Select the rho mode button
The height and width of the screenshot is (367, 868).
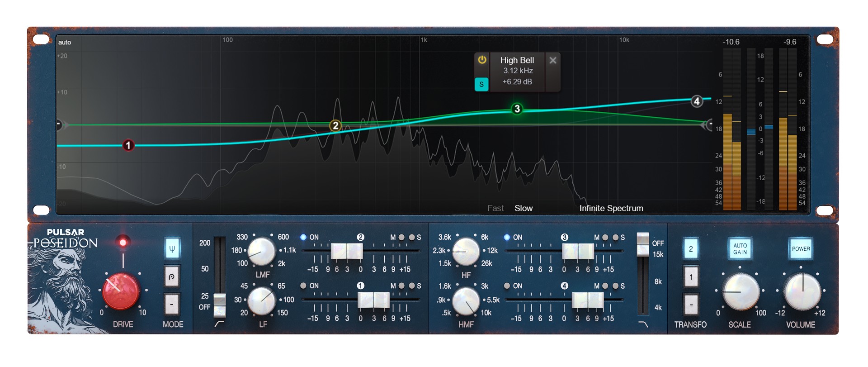[x=172, y=276]
